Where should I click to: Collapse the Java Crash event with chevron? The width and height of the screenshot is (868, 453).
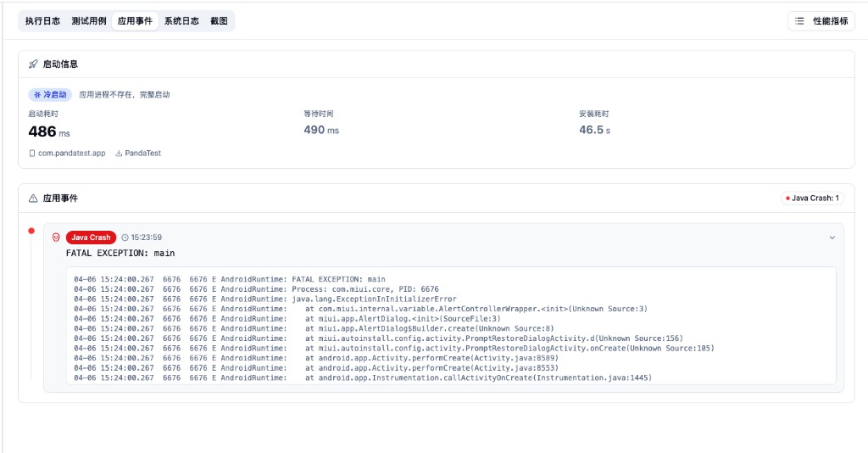[x=832, y=238]
